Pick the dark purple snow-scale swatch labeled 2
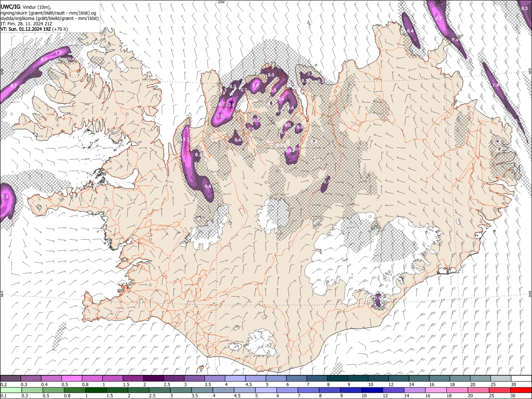 pos(153,379)
